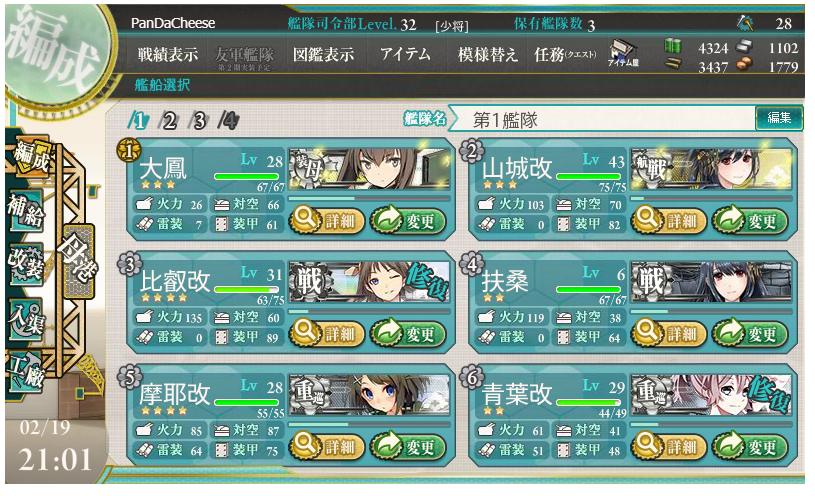Click 変更 to swap out 山城改
The image size is (815, 496).
(750, 220)
